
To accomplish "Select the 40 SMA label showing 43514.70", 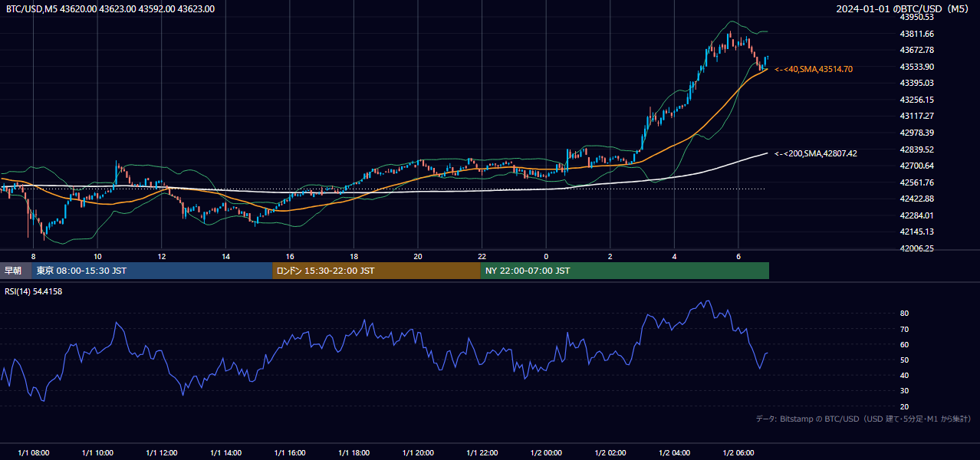I will coord(814,69).
